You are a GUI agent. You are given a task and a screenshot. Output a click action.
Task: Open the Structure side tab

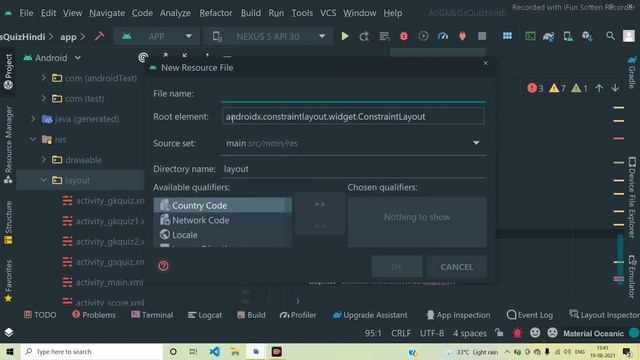pos(8,223)
